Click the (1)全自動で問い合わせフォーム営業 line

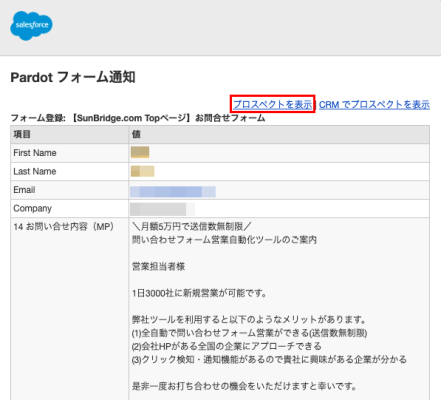click(249, 333)
